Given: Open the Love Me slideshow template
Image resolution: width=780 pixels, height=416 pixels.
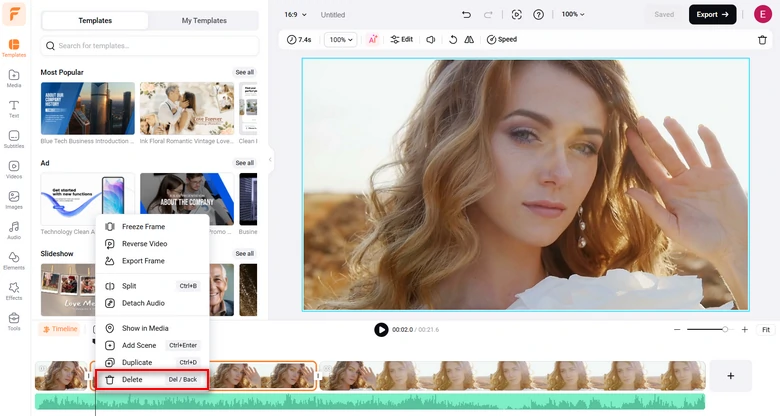Looking at the screenshot, I should (68, 290).
